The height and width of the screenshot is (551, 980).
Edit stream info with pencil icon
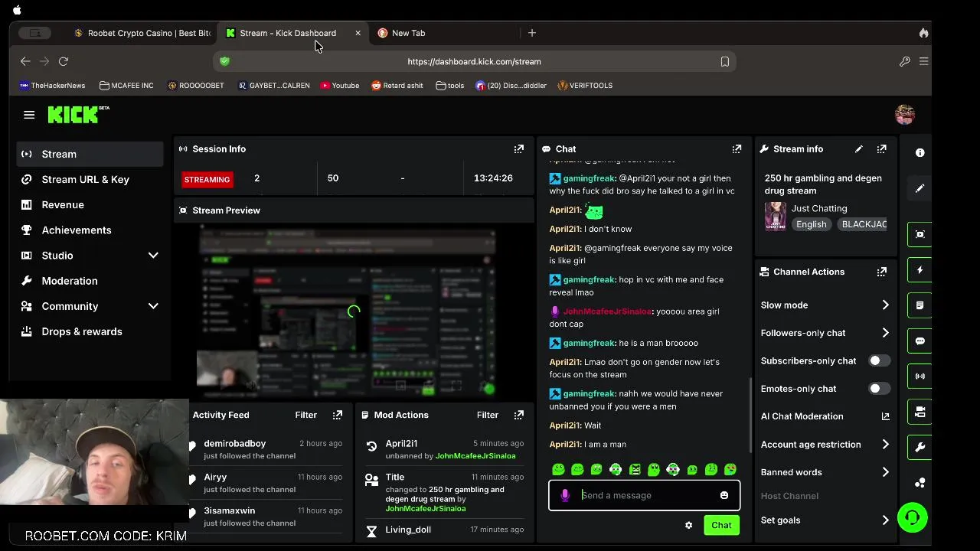coord(859,149)
